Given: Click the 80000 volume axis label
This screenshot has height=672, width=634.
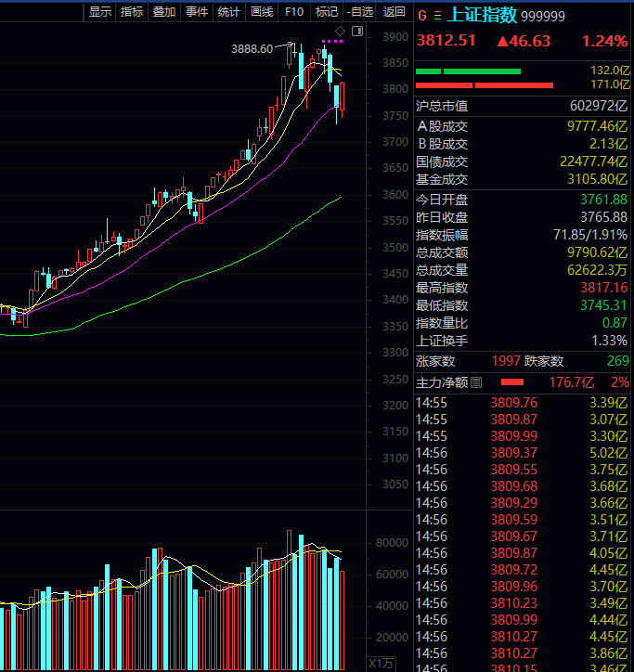Looking at the screenshot, I should coord(392,543).
